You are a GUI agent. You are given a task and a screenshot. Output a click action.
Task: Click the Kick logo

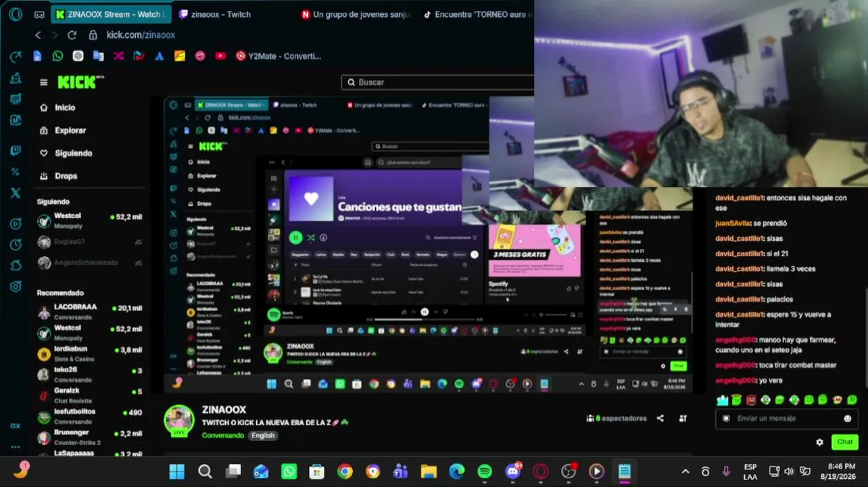(80, 82)
